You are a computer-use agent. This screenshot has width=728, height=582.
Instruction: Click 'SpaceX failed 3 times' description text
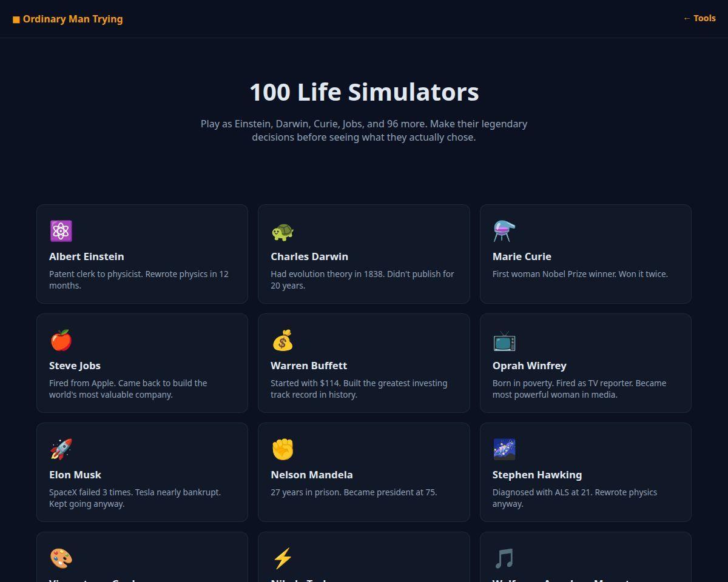click(x=135, y=498)
